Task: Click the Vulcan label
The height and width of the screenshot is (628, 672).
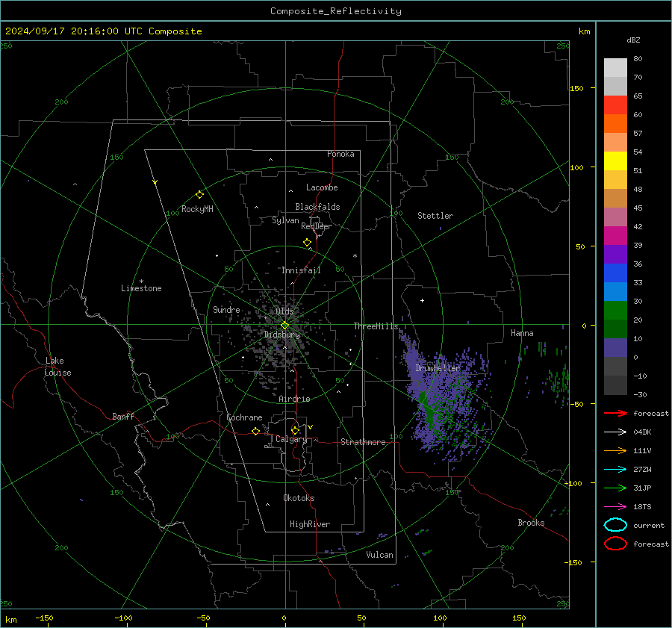Action: click(x=379, y=555)
